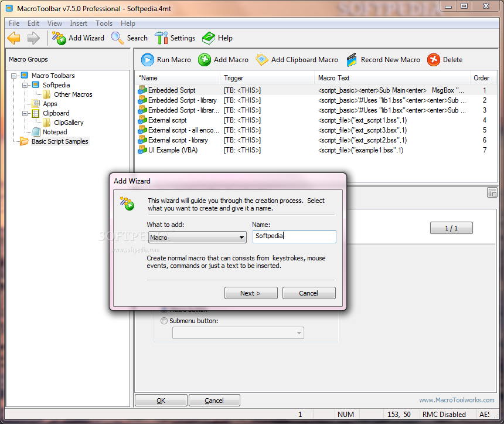
Task: Open www.MacroToolworks.com link
Action: (x=457, y=400)
